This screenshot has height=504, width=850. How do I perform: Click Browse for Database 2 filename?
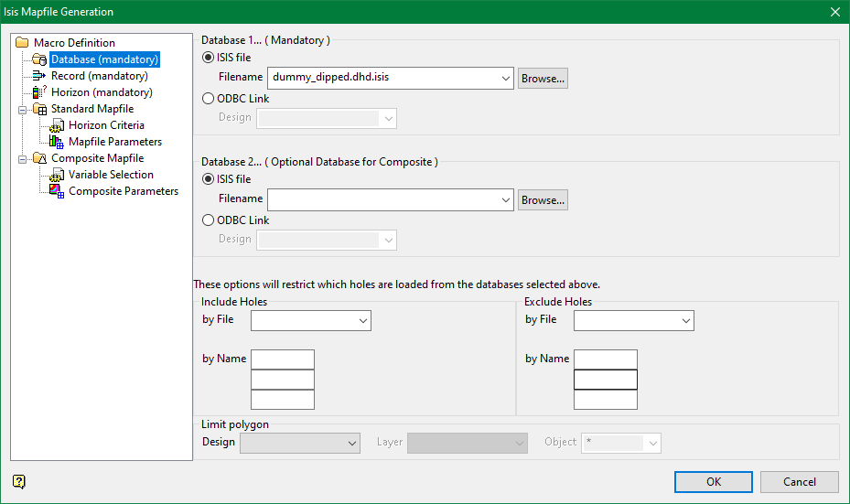pyautogui.click(x=543, y=199)
